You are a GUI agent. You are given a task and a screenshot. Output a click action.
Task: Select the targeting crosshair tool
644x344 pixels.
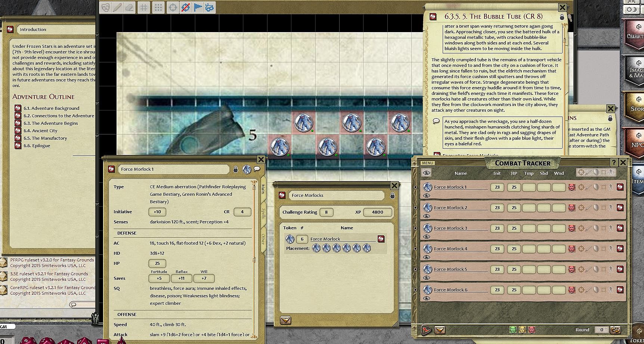(173, 7)
